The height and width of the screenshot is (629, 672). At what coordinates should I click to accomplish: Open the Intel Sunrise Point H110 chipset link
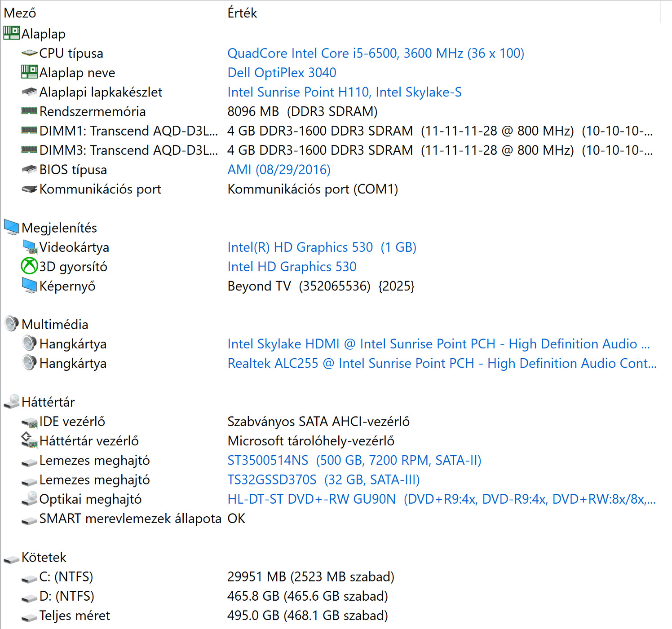tap(344, 92)
